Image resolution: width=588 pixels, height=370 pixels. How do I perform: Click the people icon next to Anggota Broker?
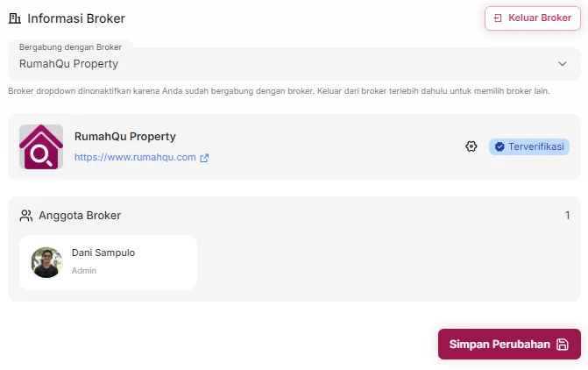(x=26, y=215)
